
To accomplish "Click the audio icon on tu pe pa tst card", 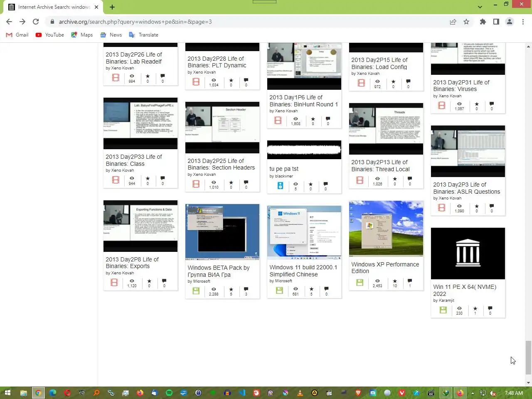I will pos(281,186).
